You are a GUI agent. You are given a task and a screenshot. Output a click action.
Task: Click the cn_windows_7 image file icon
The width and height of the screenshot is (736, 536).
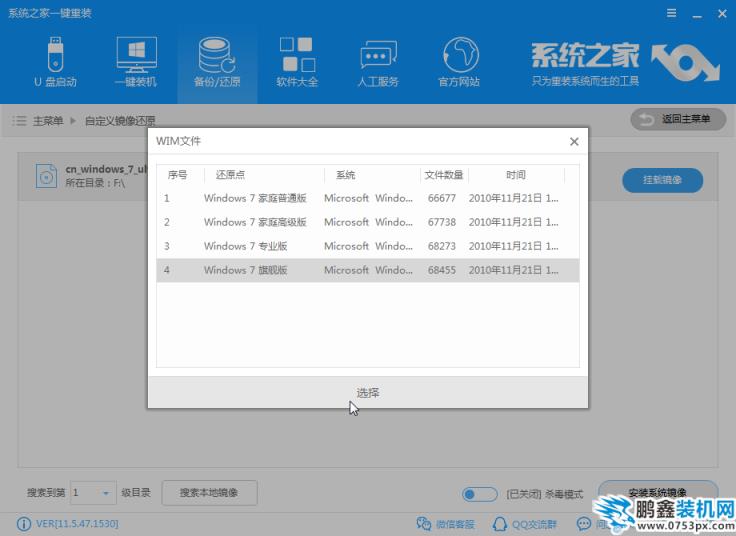[46, 176]
